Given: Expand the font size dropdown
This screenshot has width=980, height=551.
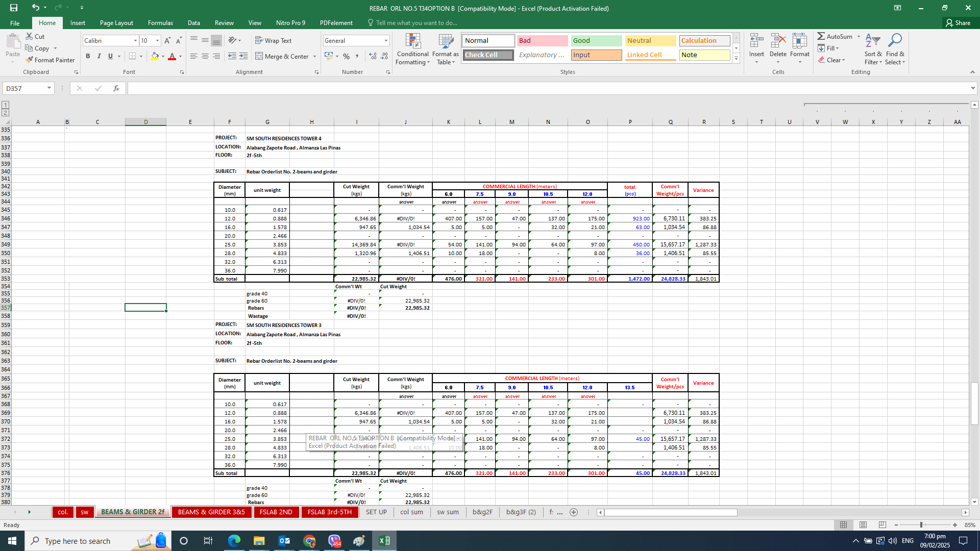Looking at the screenshot, I should (x=157, y=40).
